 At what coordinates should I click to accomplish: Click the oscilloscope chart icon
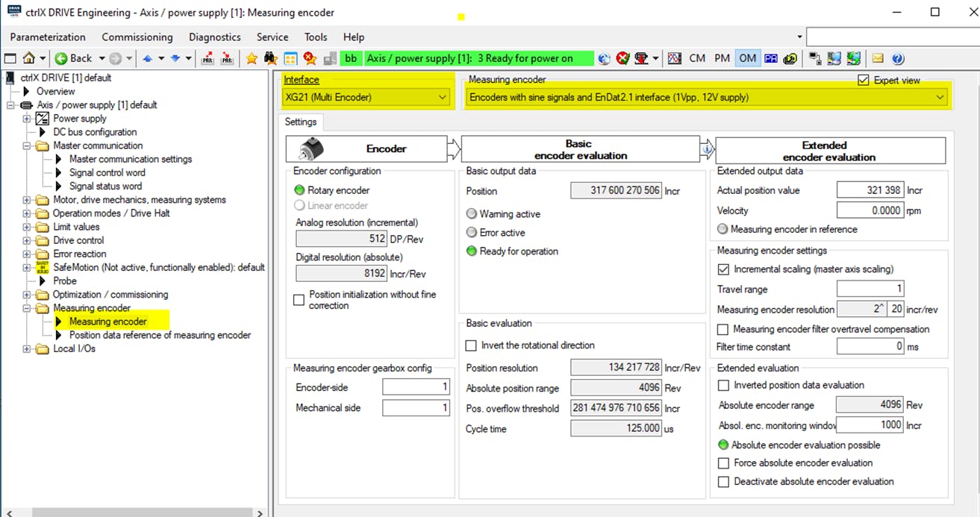(675, 58)
